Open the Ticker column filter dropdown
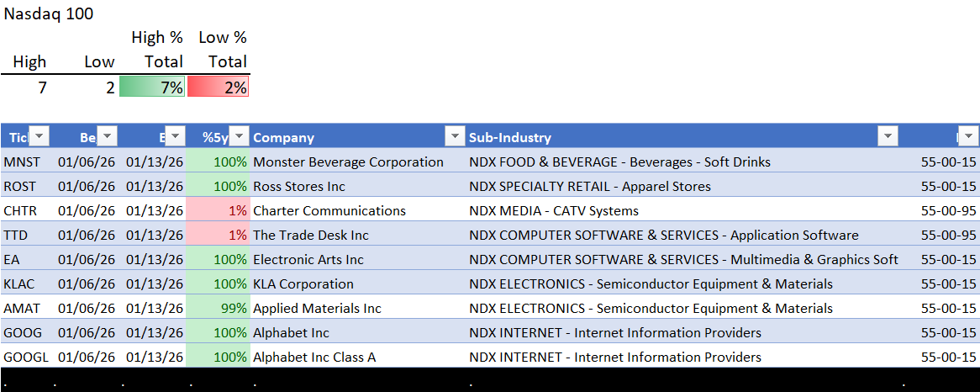 tap(40, 137)
